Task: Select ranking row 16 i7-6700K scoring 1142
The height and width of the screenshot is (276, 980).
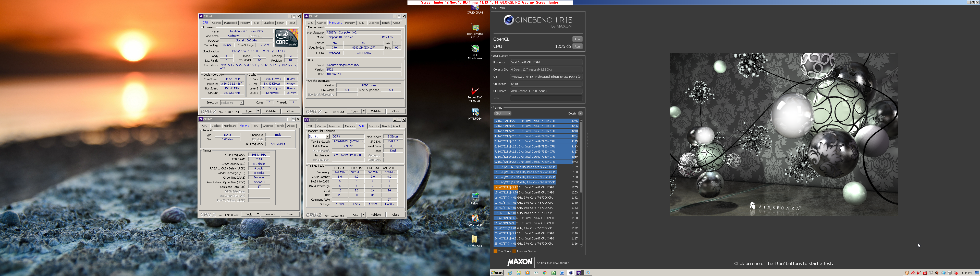Action: tap(536, 198)
